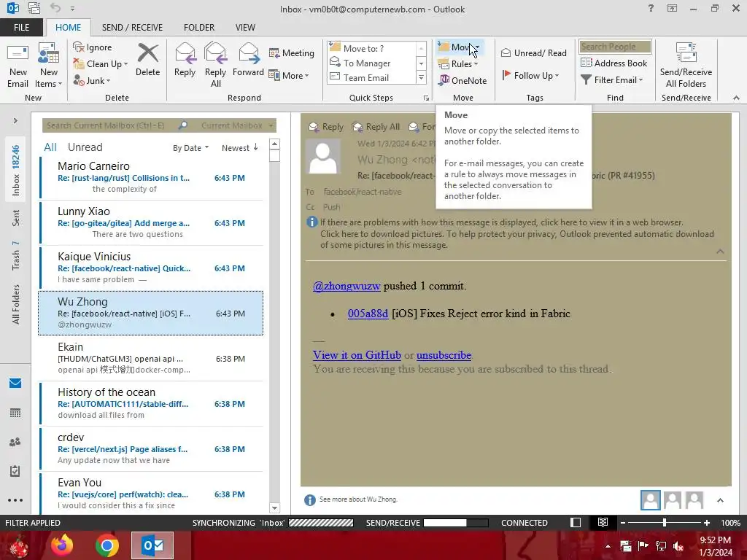The width and height of the screenshot is (747, 560).
Task: Open the Move dropdown menu
Action: 460,47
